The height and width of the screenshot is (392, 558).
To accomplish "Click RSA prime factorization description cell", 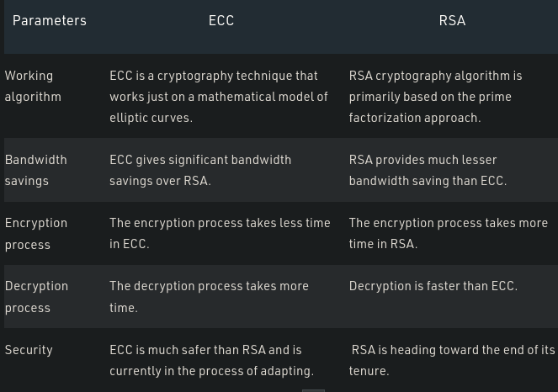I will coord(435,97).
